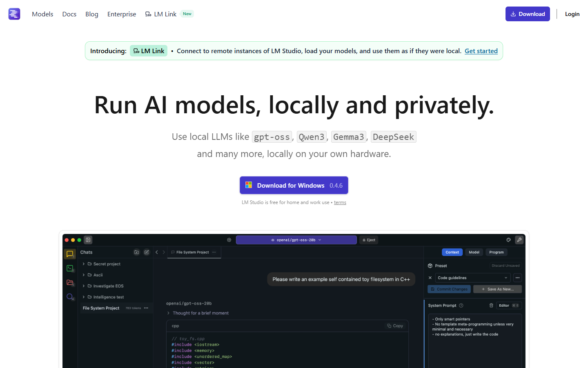Image resolution: width=588 pixels, height=368 pixels.
Task: Click the user message about toy filesystem
Action: [x=341, y=279]
